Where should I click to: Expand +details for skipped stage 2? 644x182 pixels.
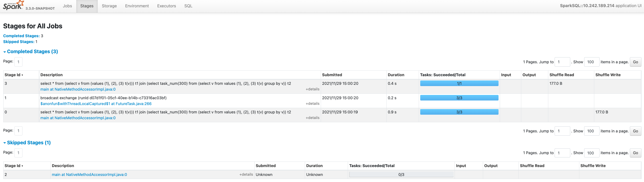pyautogui.click(x=246, y=174)
